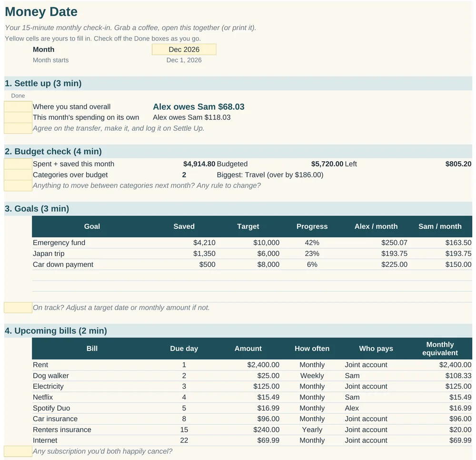
Task: Select the Japan trip goal name
Action: (x=49, y=254)
